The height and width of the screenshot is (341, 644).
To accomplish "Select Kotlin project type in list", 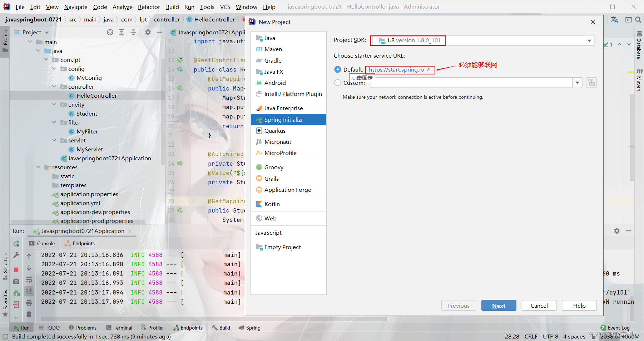I will [289, 204].
